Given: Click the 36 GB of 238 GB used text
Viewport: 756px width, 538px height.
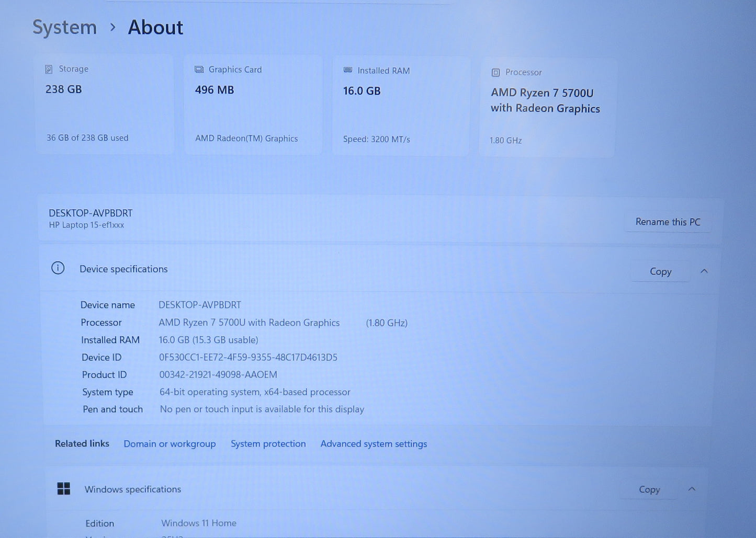Looking at the screenshot, I should pyautogui.click(x=87, y=138).
